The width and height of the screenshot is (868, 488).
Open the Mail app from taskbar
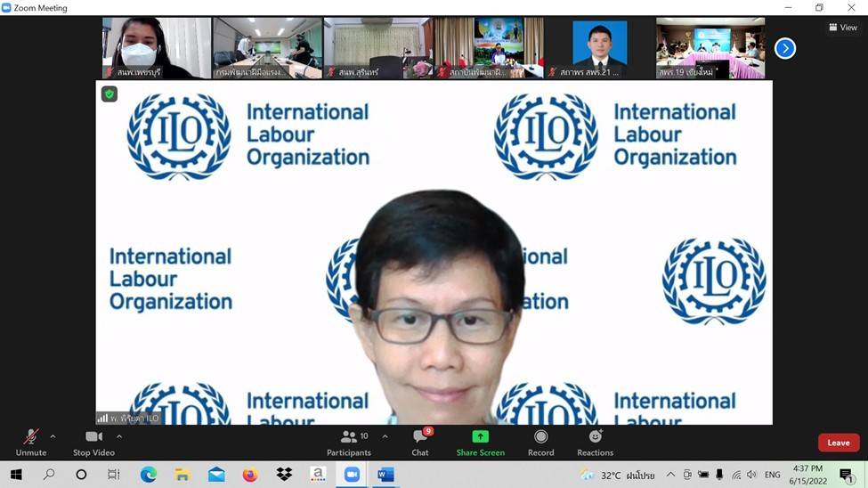pos(216,475)
